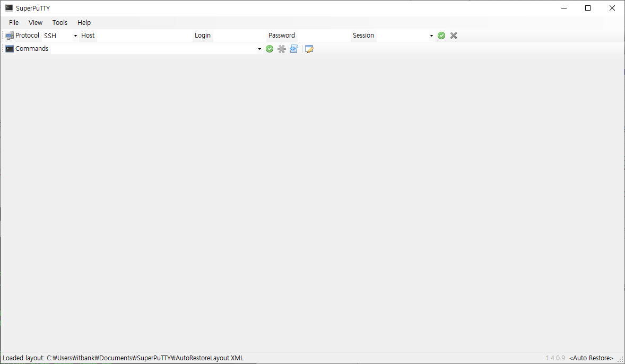Viewport: 625px width, 364px height.
Task: Click the Loaded layout status text
Action: 123,358
